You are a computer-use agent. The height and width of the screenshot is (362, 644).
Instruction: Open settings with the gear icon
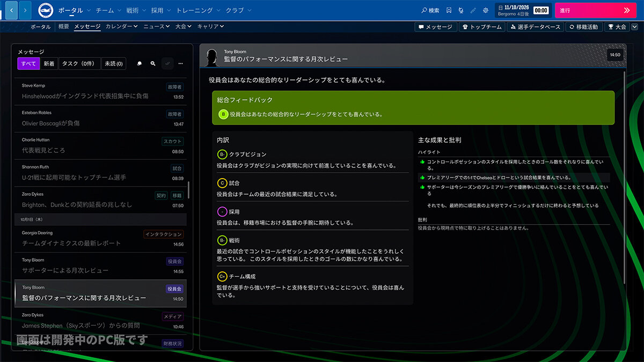pyautogui.click(x=486, y=10)
